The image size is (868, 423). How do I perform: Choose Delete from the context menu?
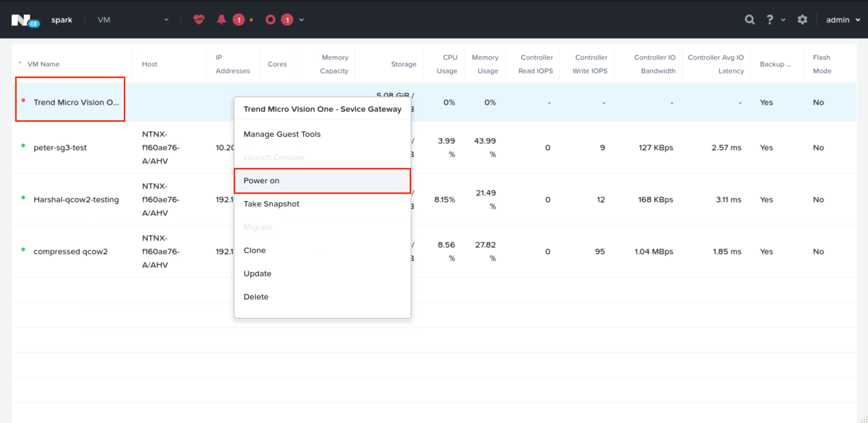256,297
